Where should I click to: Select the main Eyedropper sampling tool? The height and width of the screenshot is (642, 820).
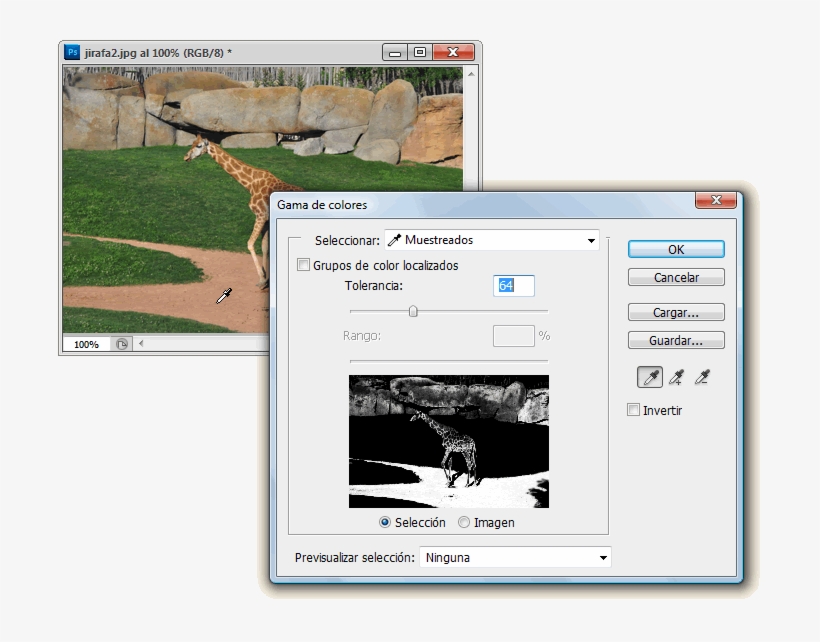pos(650,377)
